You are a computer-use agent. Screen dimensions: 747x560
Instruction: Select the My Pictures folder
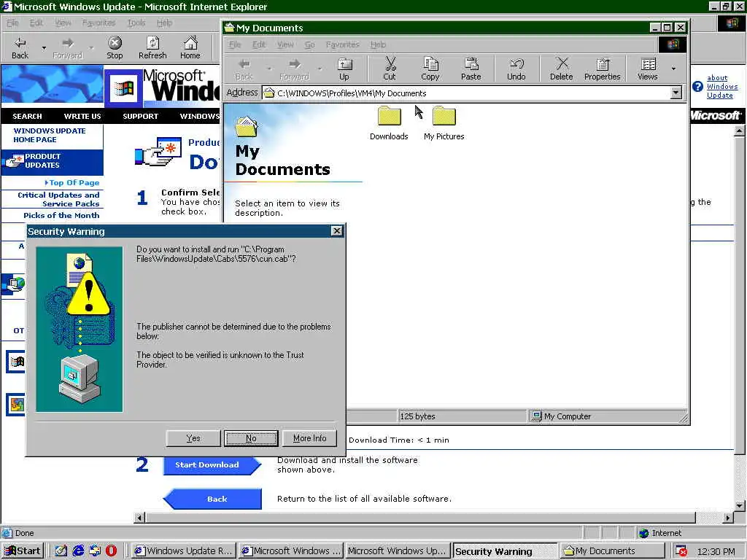(444, 123)
